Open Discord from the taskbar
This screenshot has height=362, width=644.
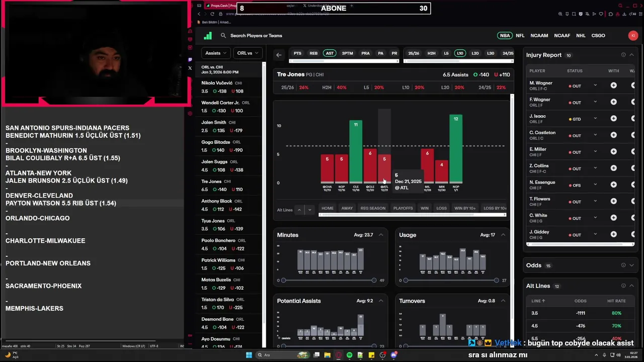point(394,355)
